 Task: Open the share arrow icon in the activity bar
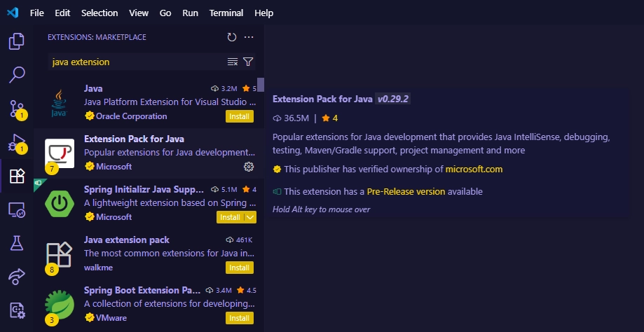coord(17,277)
